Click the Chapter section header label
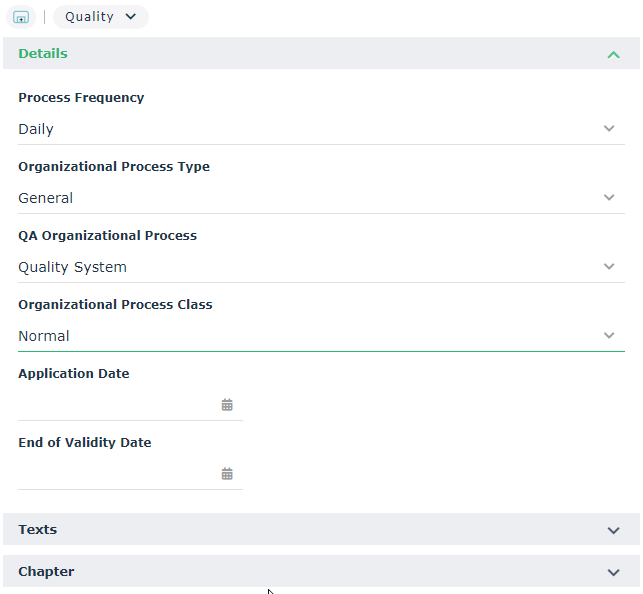Screen dimensions: 643x594 point(46,571)
